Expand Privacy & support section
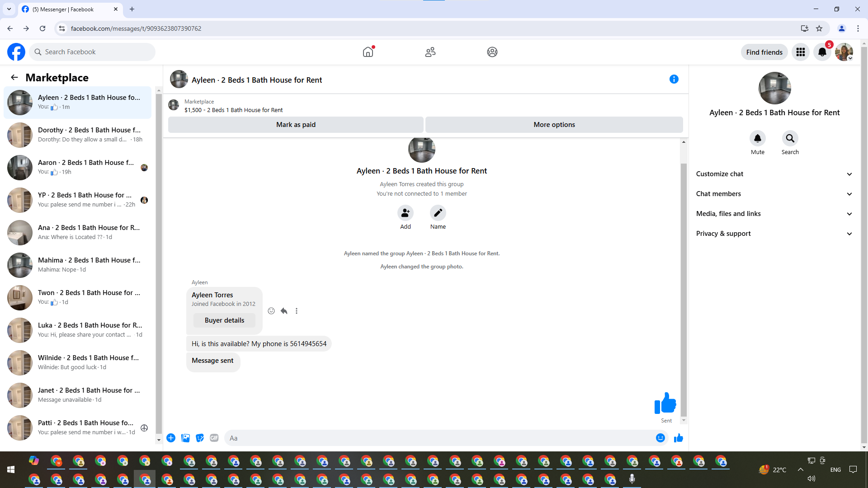 (774, 234)
